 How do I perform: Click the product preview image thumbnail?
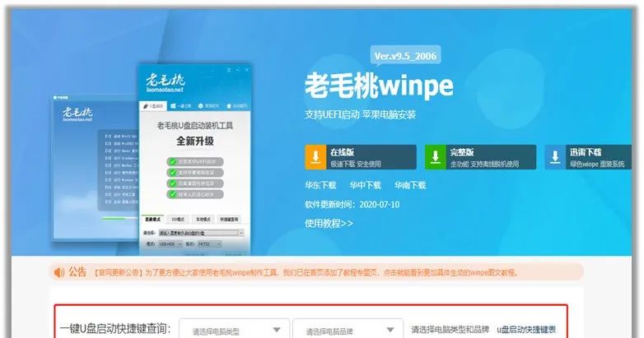pos(152,160)
